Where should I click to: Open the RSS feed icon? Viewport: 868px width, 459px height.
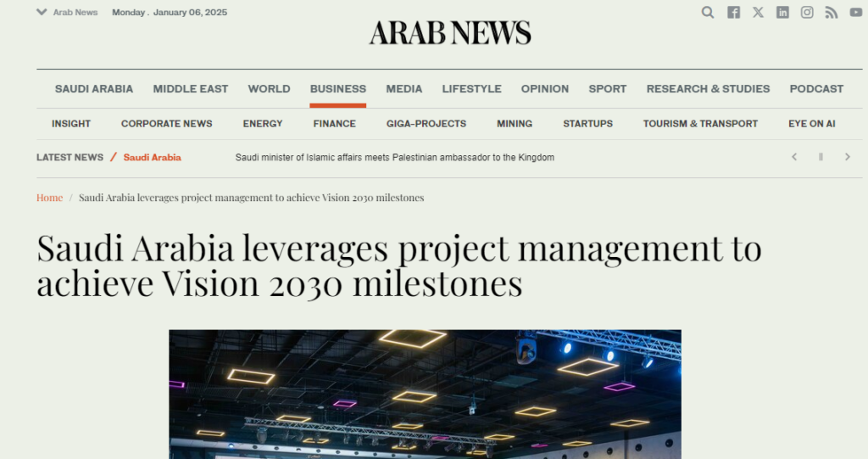(832, 12)
